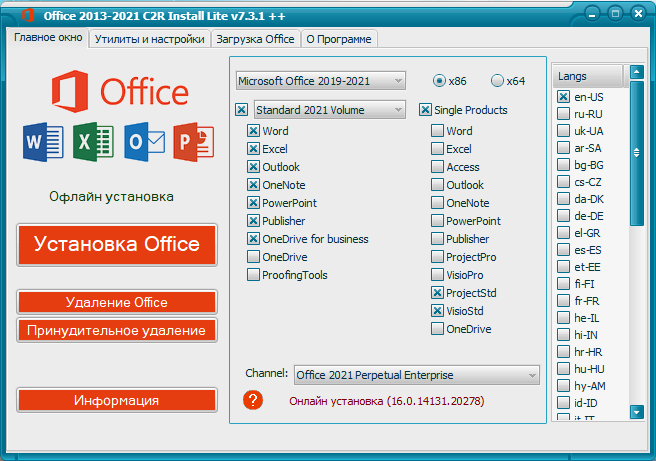Enable the ProofingTools checkbox

point(254,275)
